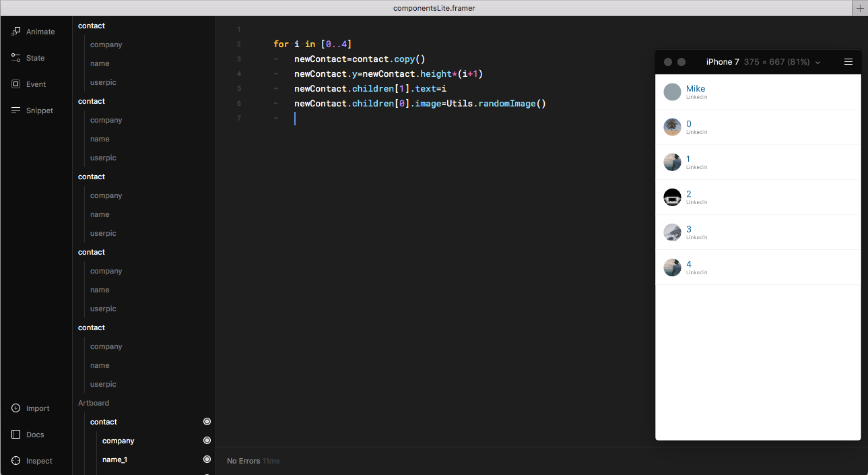This screenshot has width=868, height=475.
Task: Toggle target dot for name_1 layer
Action: 207,460
